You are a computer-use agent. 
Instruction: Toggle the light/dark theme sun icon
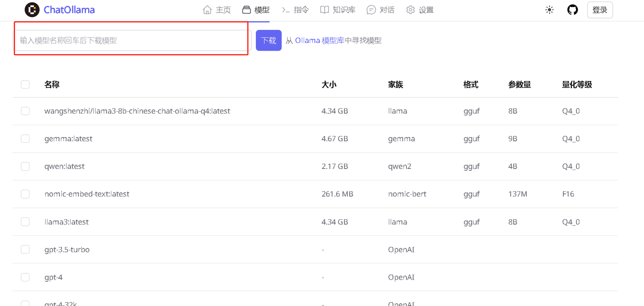click(x=549, y=9)
